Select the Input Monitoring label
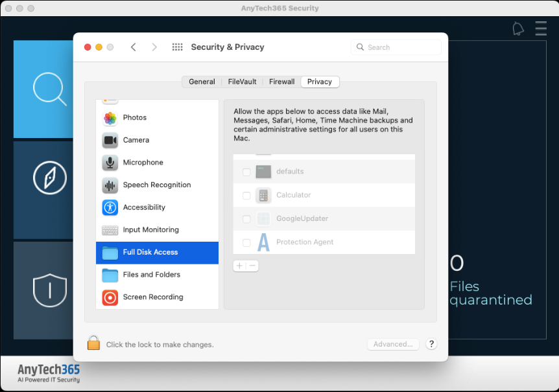 (151, 229)
